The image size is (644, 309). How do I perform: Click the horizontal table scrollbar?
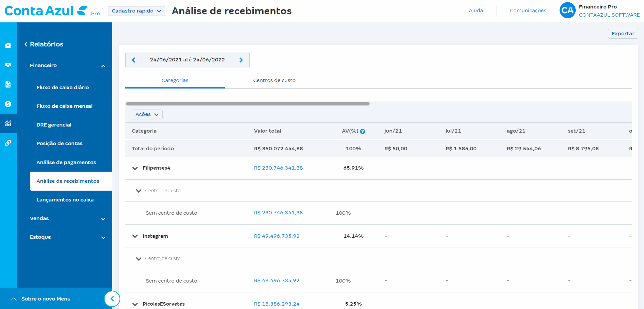click(x=248, y=104)
